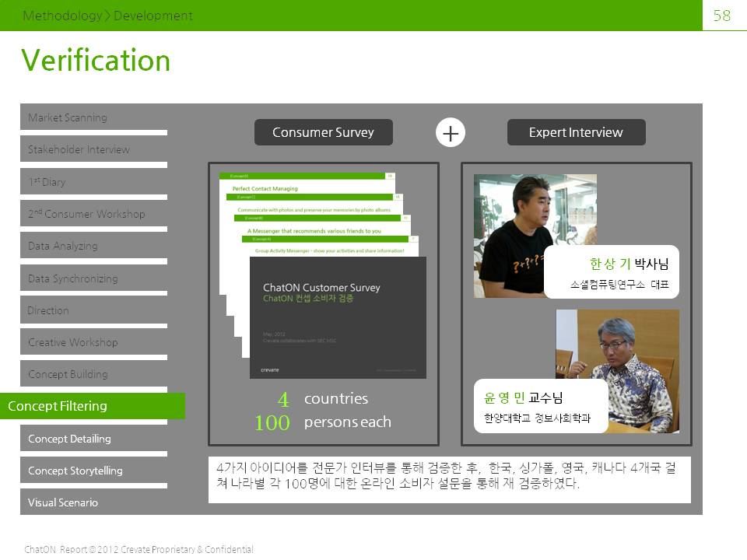Open the Creative Workshop step
Image resolution: width=747 pixels, height=560 pixels.
(x=93, y=342)
